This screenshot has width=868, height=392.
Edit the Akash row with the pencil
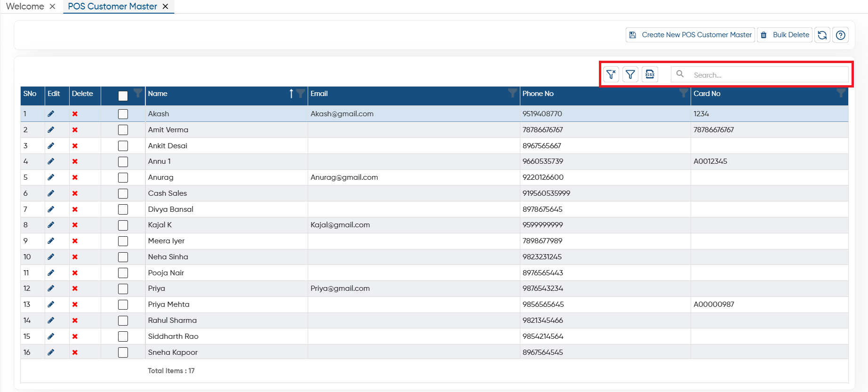51,114
